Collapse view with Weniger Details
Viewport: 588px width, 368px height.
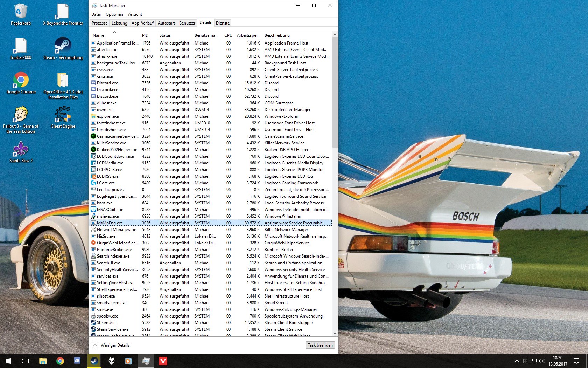tap(111, 345)
